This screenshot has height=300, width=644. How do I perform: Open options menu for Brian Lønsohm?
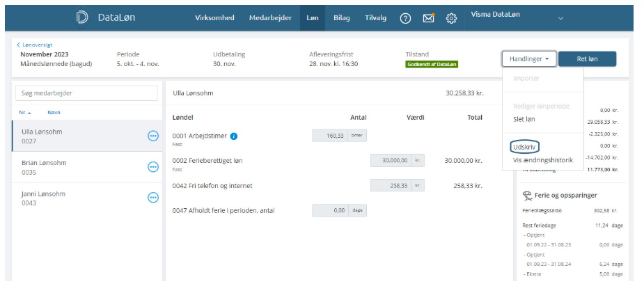coord(153,166)
